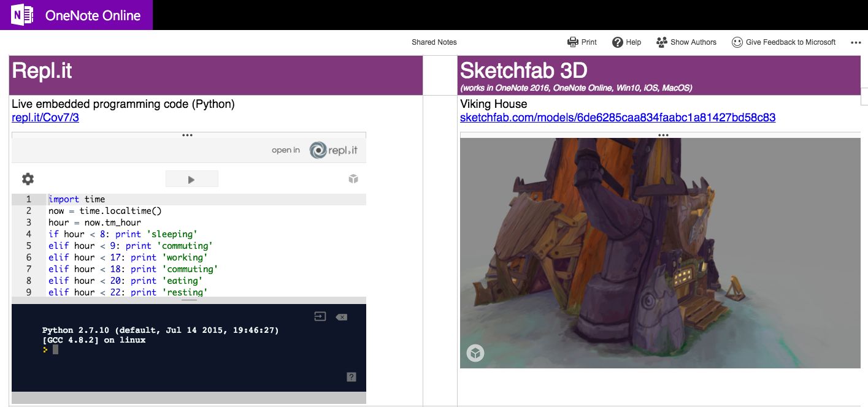This screenshot has height=407, width=868.
Task: Click the console input arrow icon
Action: point(320,317)
